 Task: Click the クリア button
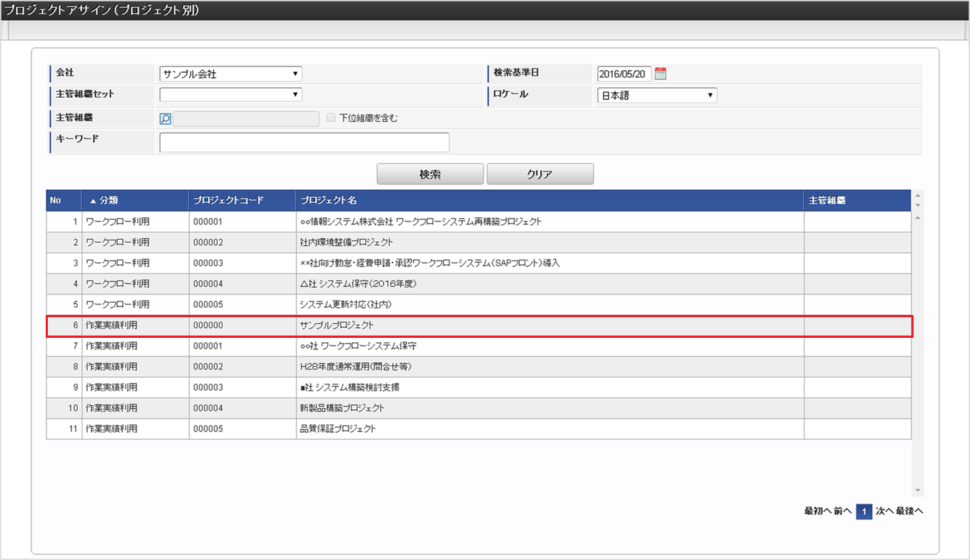click(540, 174)
